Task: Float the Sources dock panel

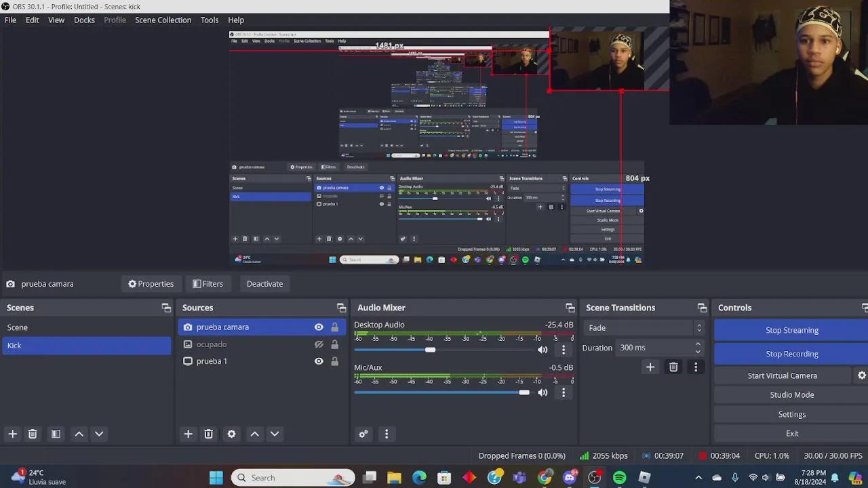Action: point(341,308)
